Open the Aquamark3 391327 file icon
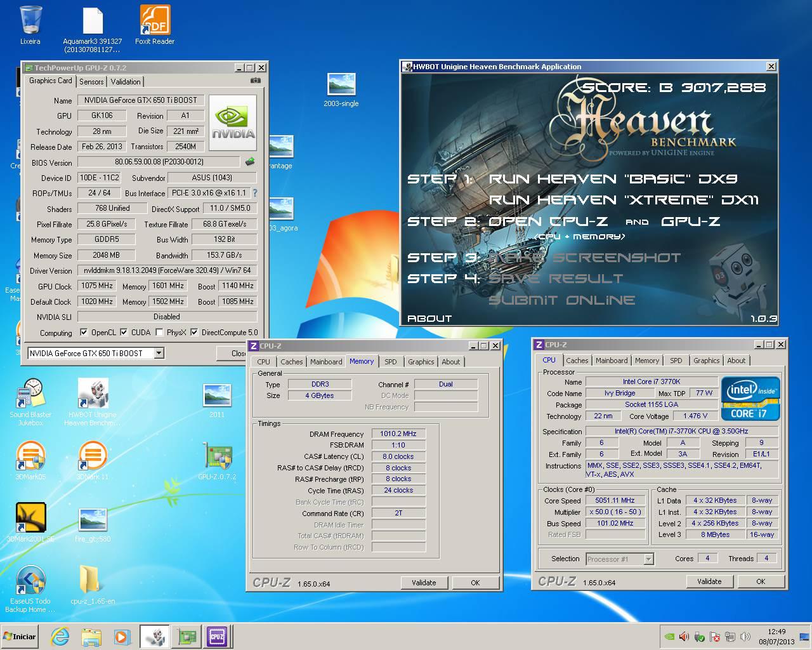This screenshot has width=812, height=650. pos(93,29)
